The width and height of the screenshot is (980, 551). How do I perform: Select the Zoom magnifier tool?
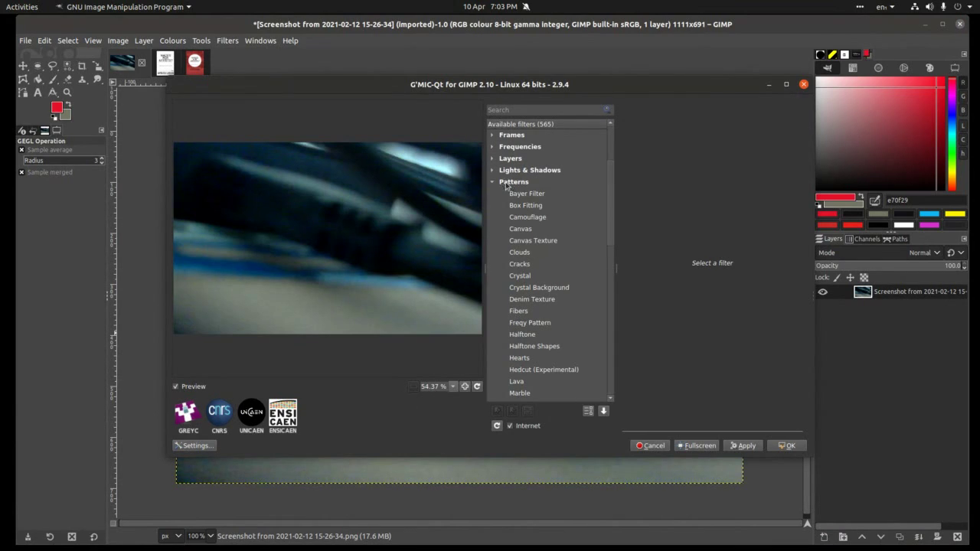(x=67, y=93)
